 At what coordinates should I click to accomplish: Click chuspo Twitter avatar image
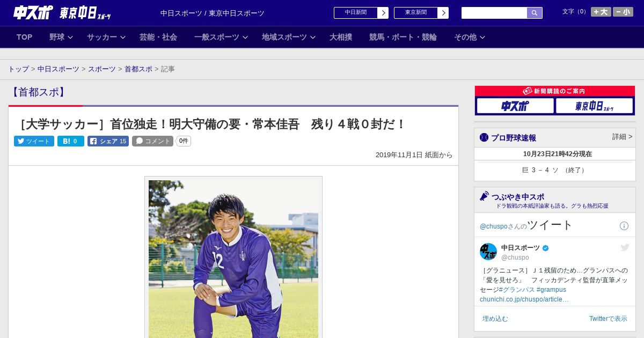488,252
